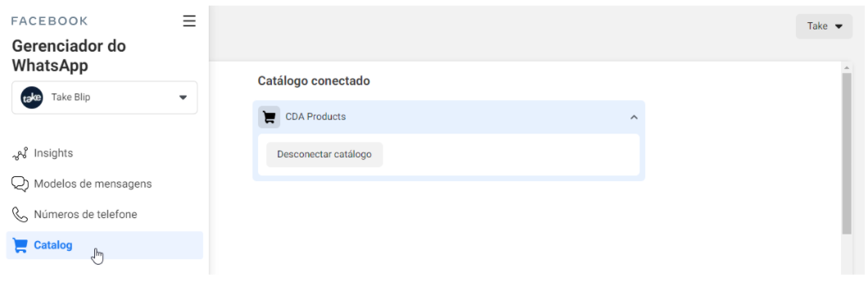The image size is (868, 305).
Task: Click the FACEBOOK logo text
Action: [x=49, y=21]
